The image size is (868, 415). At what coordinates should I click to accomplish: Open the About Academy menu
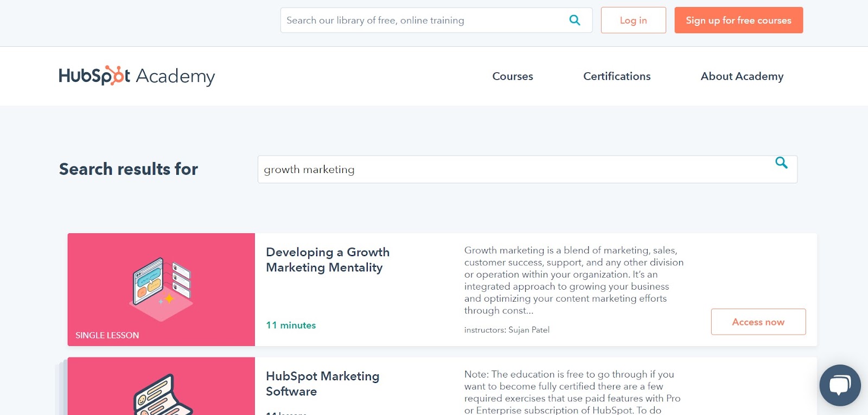tap(742, 76)
